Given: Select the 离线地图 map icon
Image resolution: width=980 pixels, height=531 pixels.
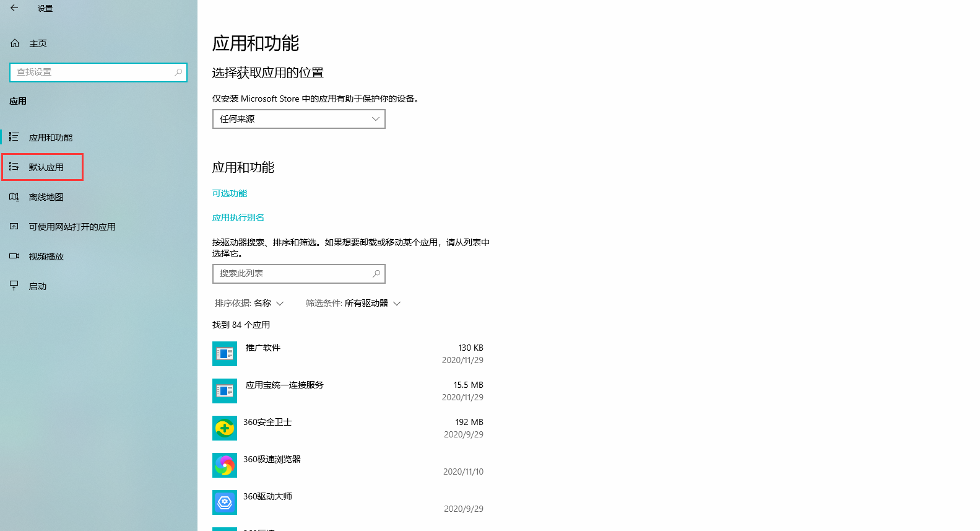Looking at the screenshot, I should pos(14,196).
